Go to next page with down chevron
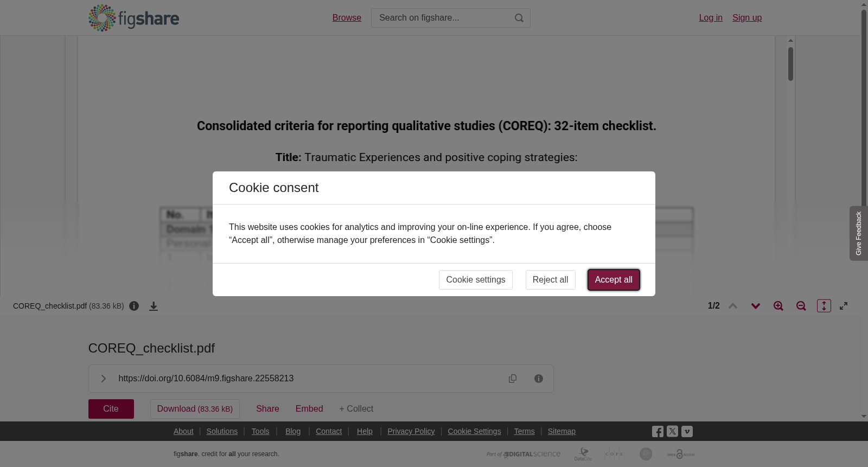 (756, 306)
